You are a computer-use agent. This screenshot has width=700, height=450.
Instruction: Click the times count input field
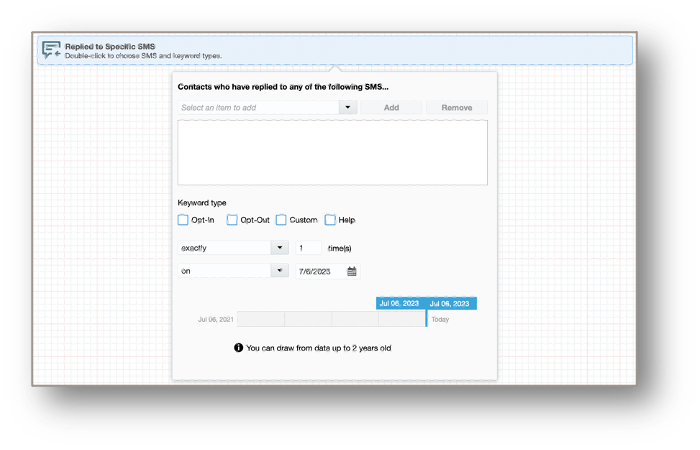[x=308, y=248]
